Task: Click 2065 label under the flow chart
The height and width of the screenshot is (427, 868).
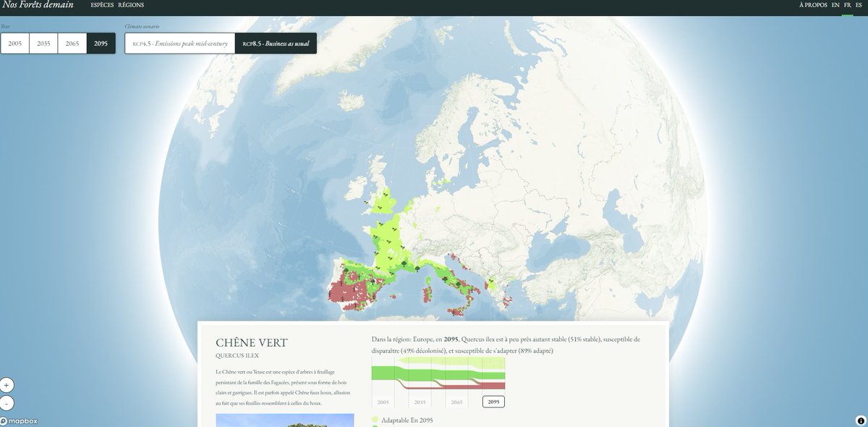Action: [456, 402]
